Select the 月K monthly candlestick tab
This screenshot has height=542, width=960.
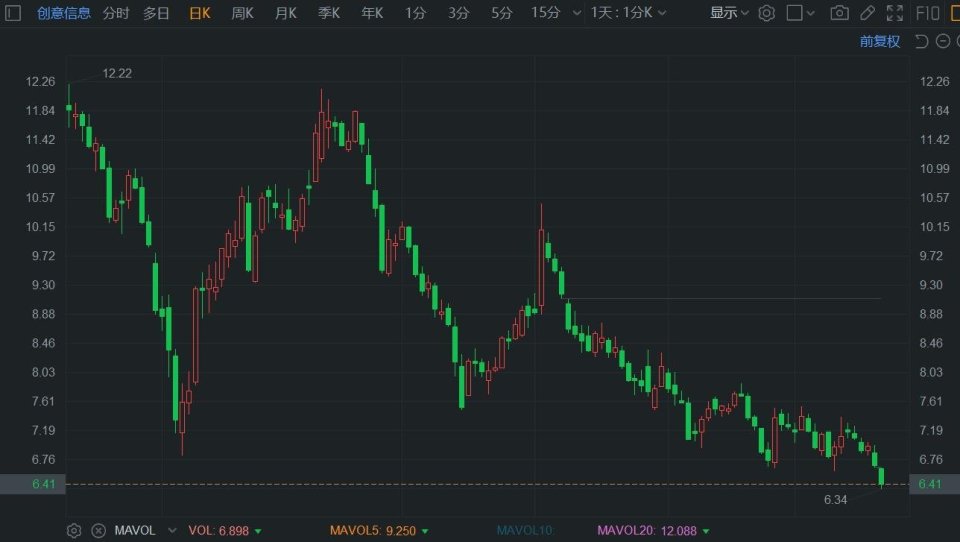(285, 13)
